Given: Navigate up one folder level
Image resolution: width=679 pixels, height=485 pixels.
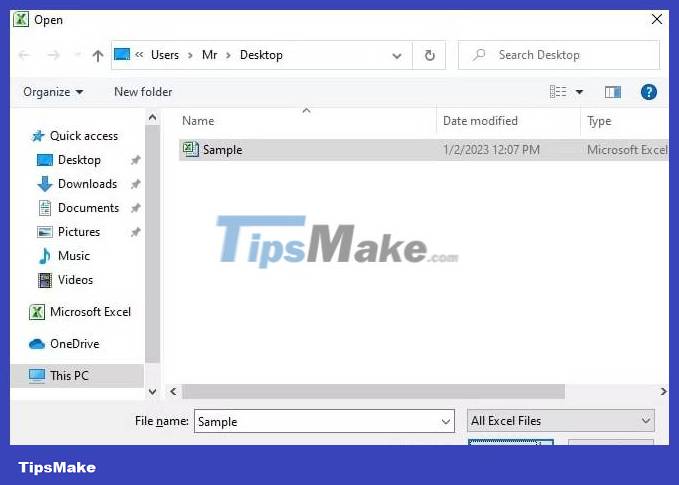Looking at the screenshot, I should (98, 55).
